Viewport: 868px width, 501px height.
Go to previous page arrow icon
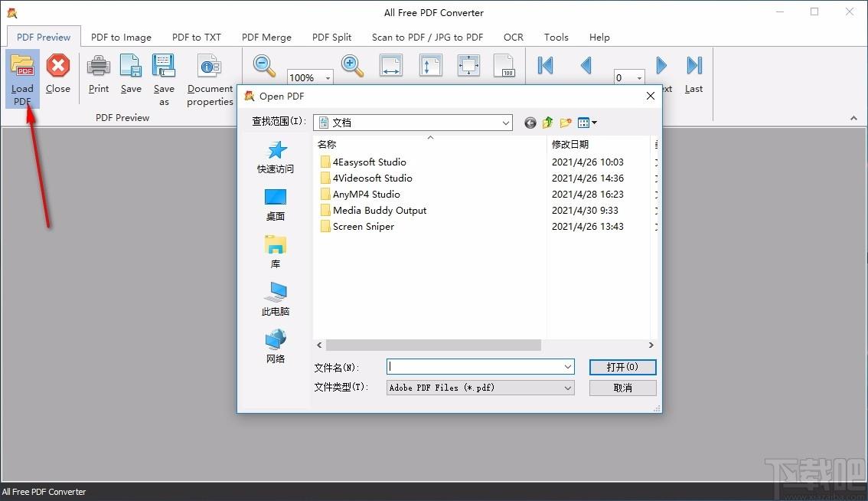pyautogui.click(x=586, y=65)
